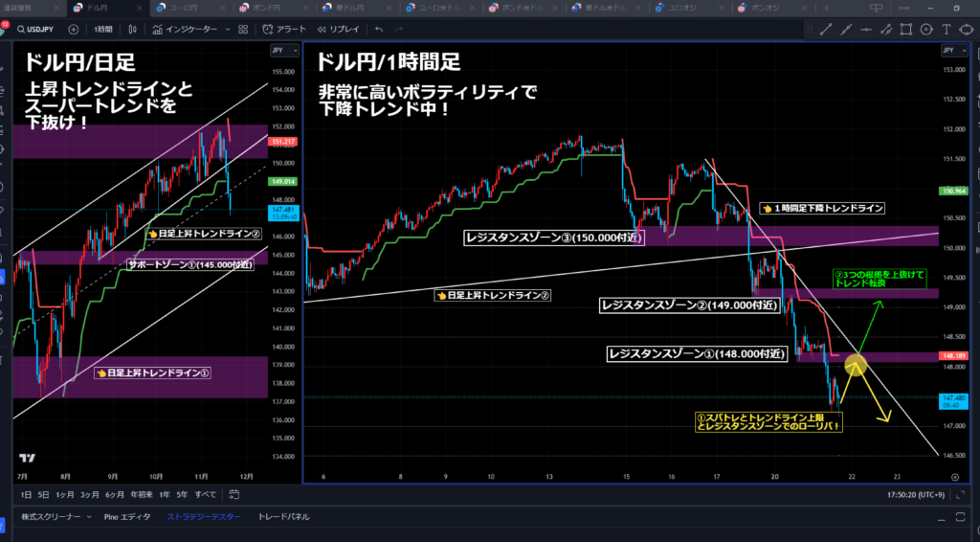This screenshot has width=980, height=542.
Task: Start the リプレイ bar replay
Action: point(339,29)
